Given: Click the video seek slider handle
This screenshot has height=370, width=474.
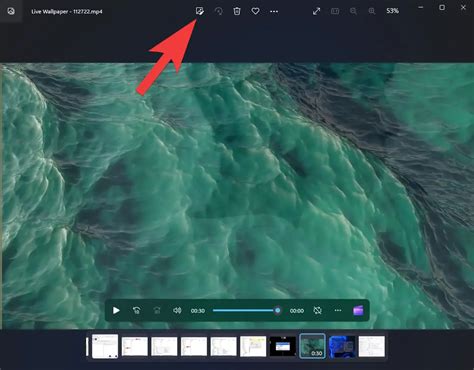Looking at the screenshot, I should [x=278, y=311].
